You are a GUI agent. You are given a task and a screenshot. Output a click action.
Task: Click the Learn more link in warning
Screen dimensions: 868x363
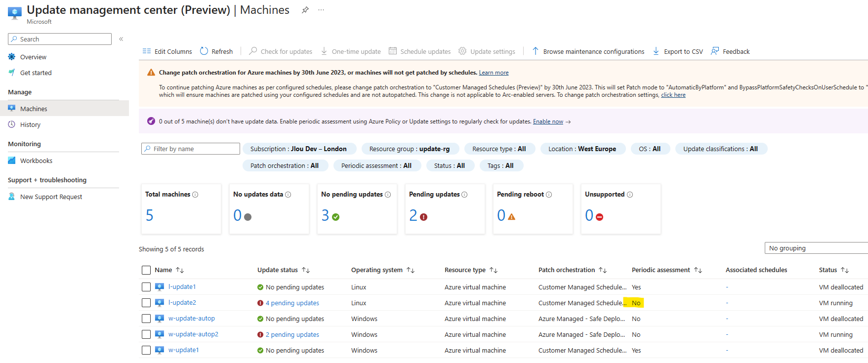point(494,73)
